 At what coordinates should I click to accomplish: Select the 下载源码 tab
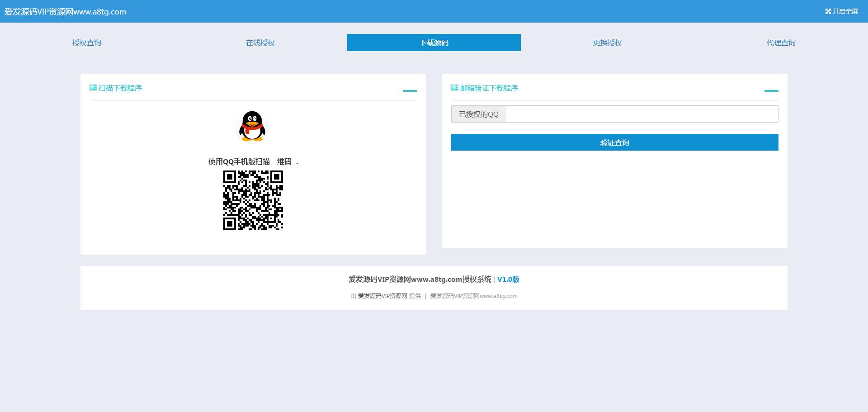click(434, 43)
